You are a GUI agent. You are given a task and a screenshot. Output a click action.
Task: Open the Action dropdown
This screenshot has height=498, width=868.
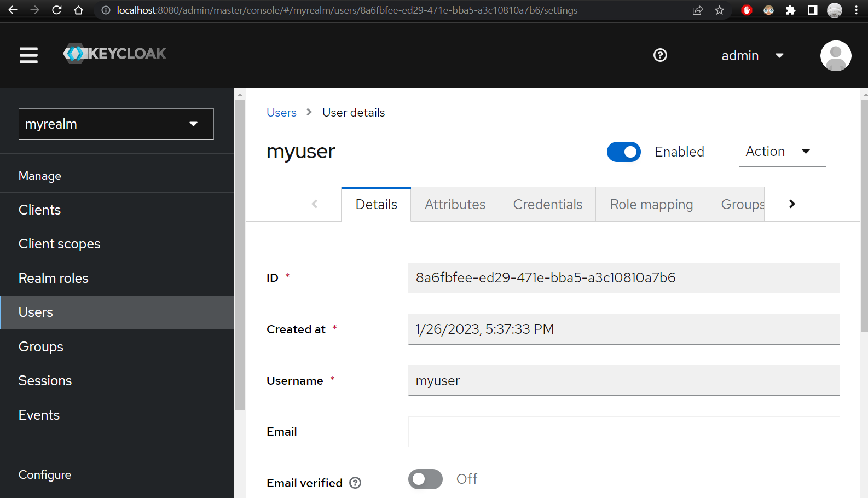(782, 151)
